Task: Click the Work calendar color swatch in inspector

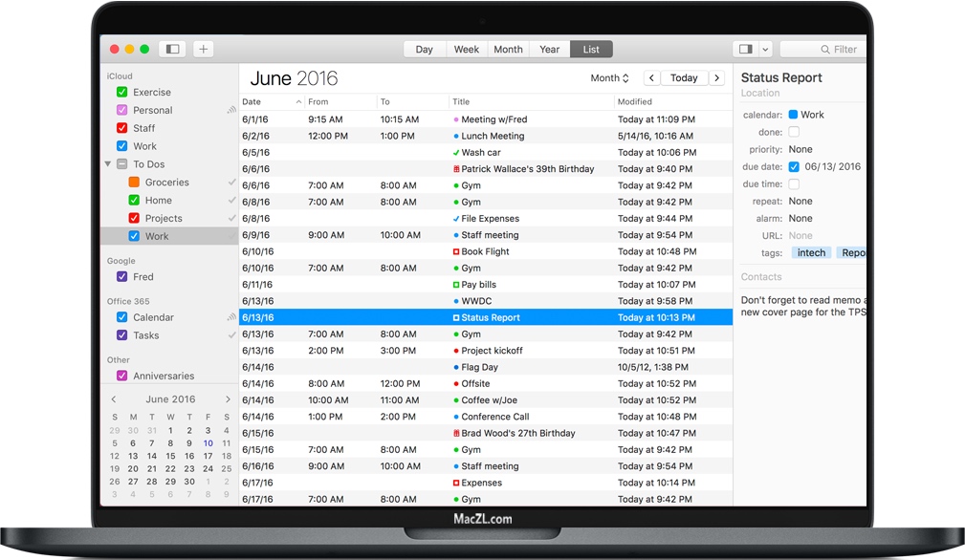Action: point(793,115)
